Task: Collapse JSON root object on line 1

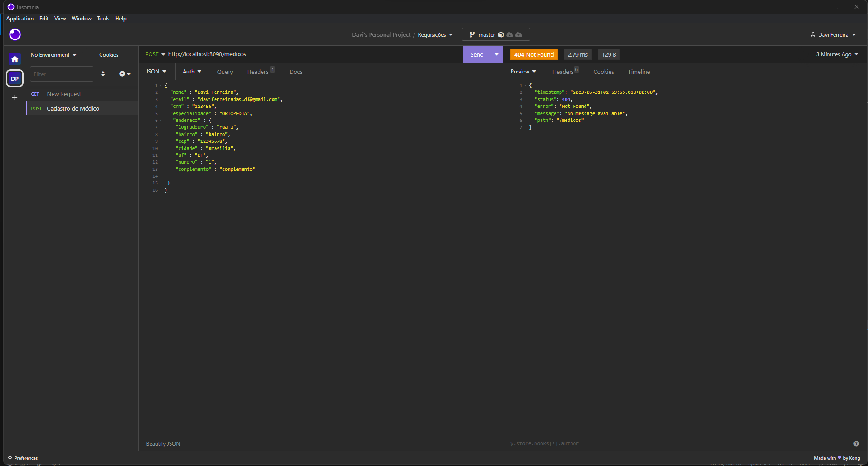Action: [x=161, y=86]
